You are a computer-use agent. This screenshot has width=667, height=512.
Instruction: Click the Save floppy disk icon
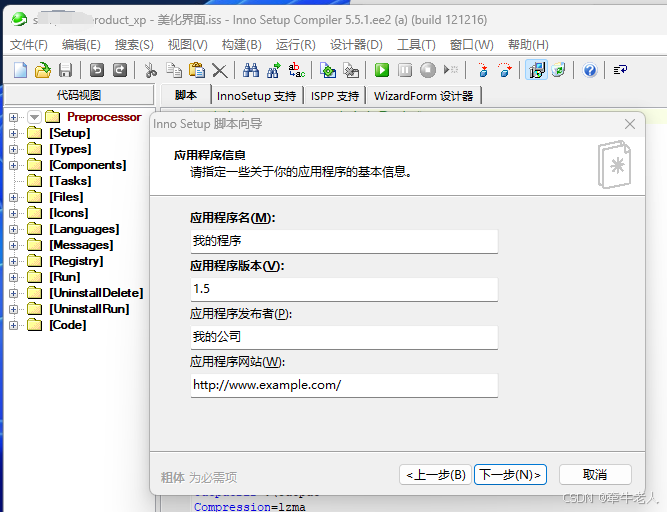coord(65,70)
